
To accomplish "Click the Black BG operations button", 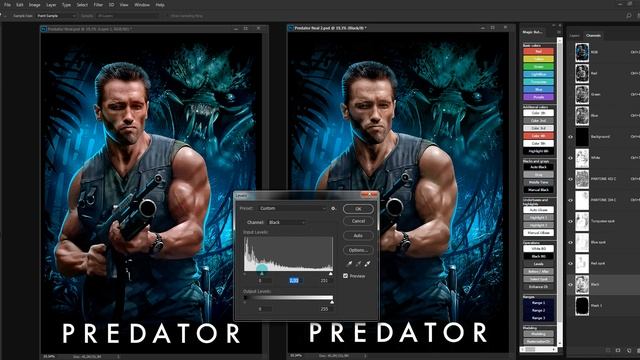I will coord(538,256).
